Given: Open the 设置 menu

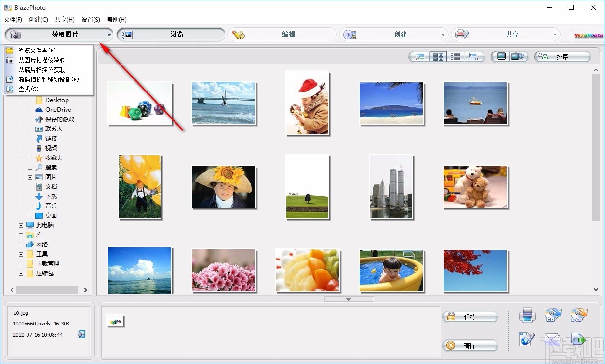Looking at the screenshot, I should click(90, 19).
